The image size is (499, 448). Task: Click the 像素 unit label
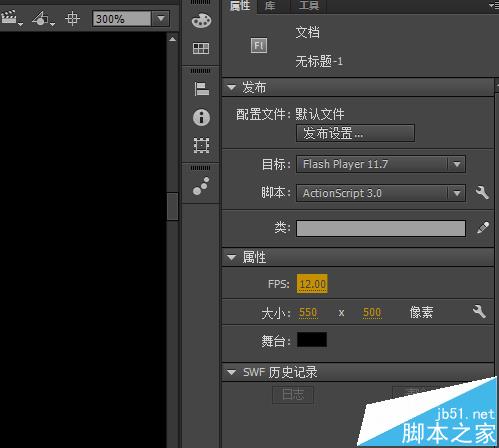tap(421, 312)
